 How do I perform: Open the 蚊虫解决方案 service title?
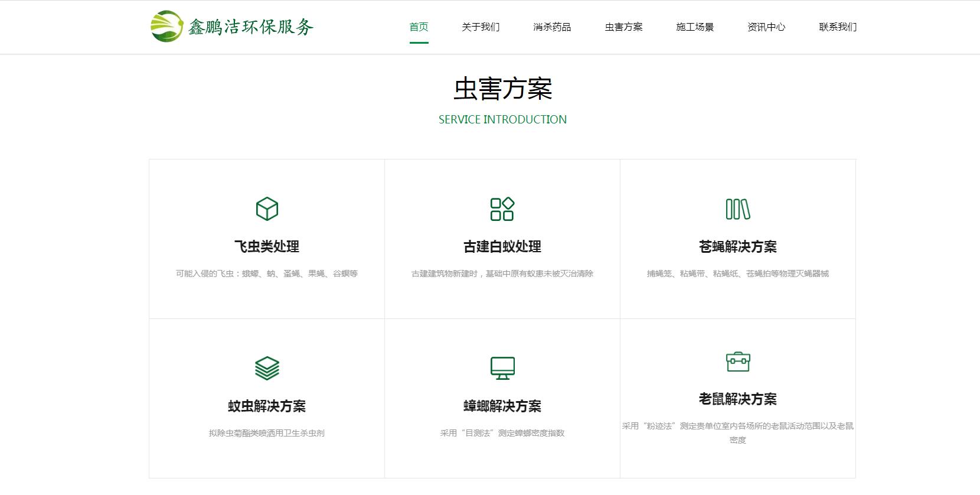click(267, 406)
